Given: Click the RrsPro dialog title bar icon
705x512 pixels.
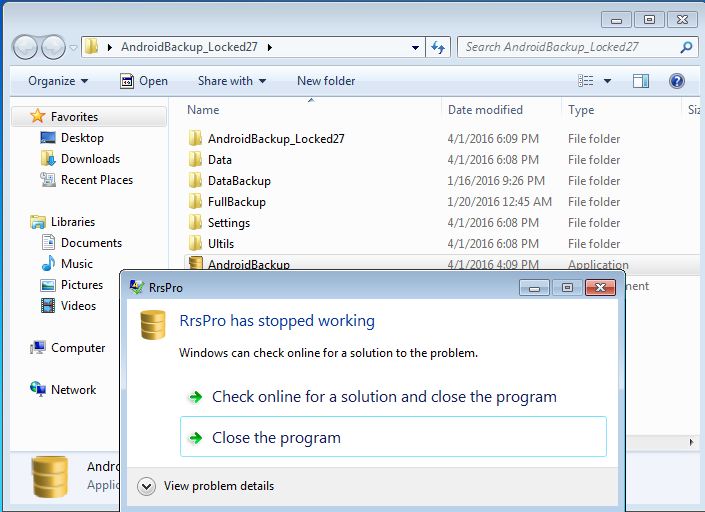Looking at the screenshot, I should 137,287.
